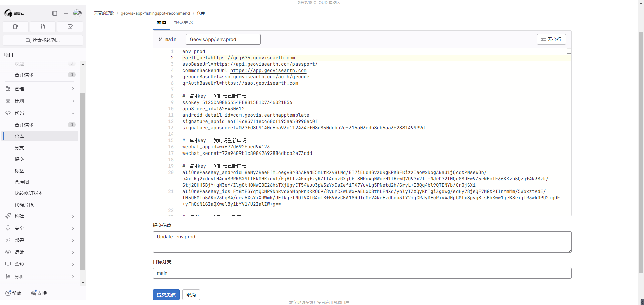Click the 星图云 logo icon

pos(8,13)
